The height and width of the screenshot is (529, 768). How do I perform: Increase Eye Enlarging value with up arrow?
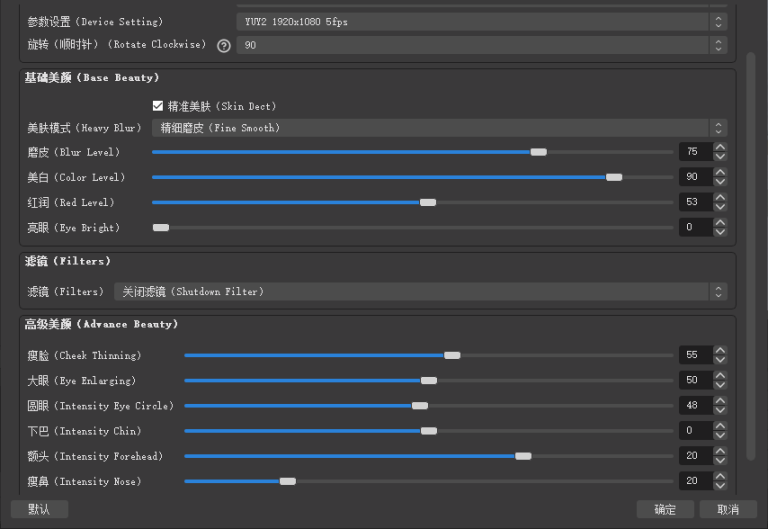tap(720, 376)
